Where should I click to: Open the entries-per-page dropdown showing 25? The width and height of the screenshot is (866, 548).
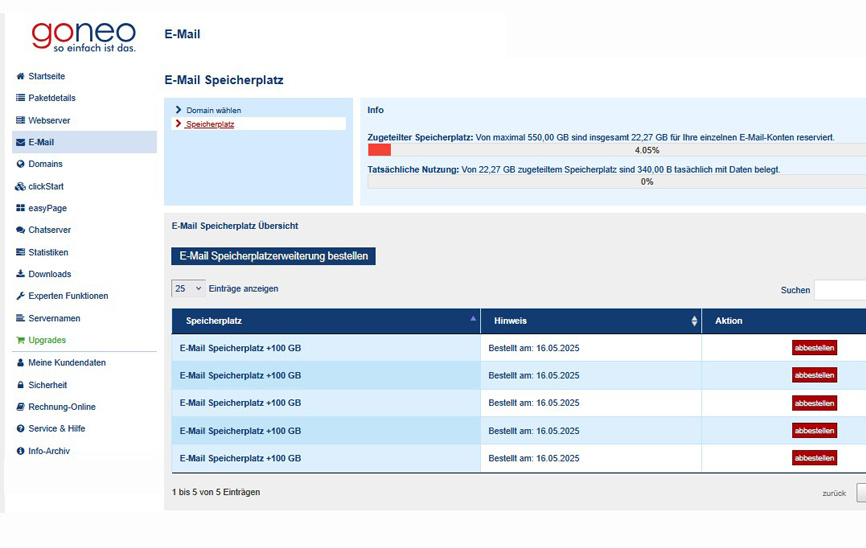pyautogui.click(x=188, y=288)
